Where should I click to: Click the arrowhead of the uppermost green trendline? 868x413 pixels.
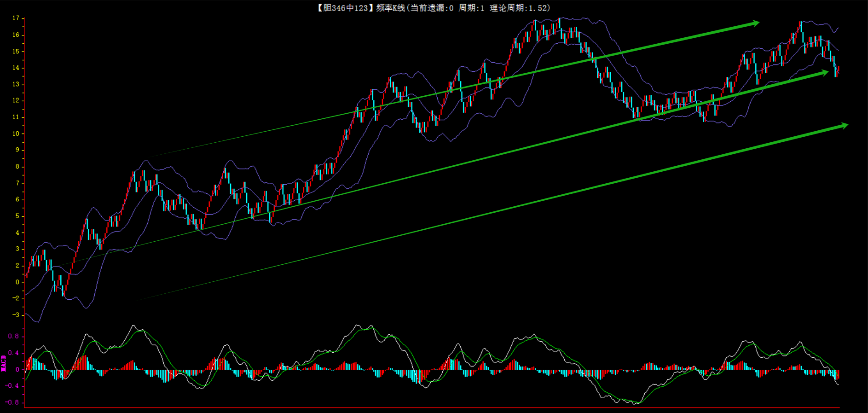755,23
